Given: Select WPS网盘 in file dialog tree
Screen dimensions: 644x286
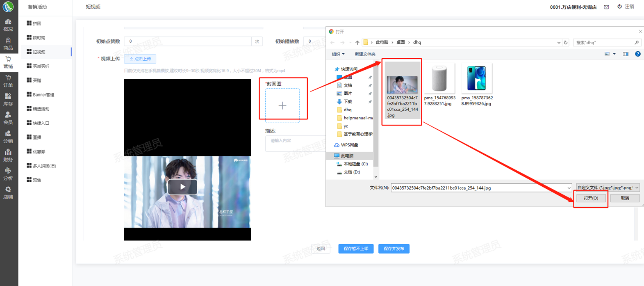Looking at the screenshot, I should 349,145.
